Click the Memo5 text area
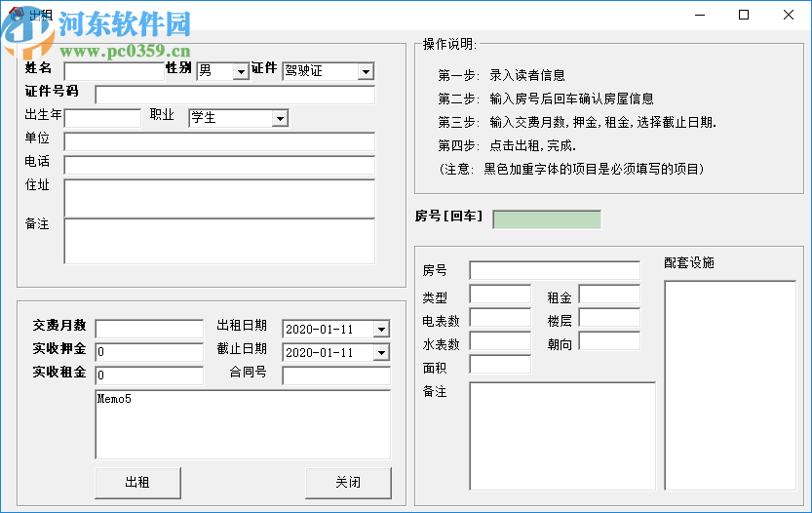The width and height of the screenshot is (812, 513). coord(243,424)
